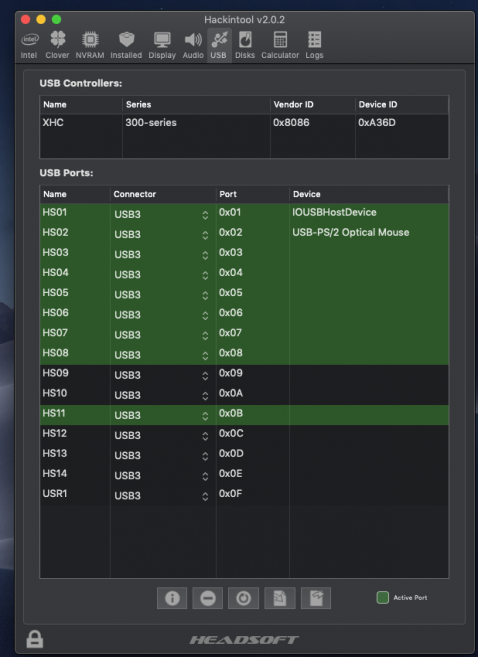Open connector dropdown for USR1

click(161, 496)
